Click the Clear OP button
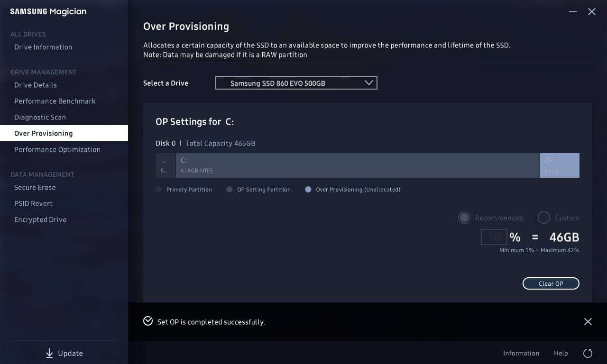Image resolution: width=607 pixels, height=364 pixels. (551, 283)
